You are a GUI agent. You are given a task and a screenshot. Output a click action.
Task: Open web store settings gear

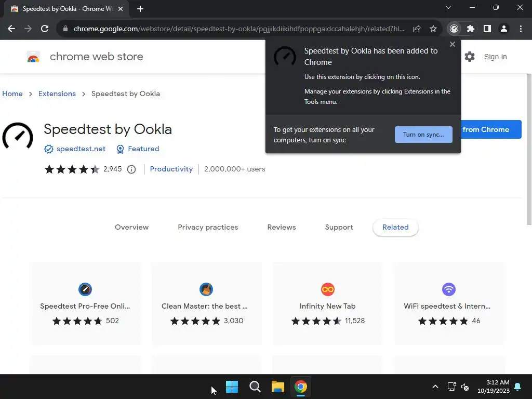point(470,57)
